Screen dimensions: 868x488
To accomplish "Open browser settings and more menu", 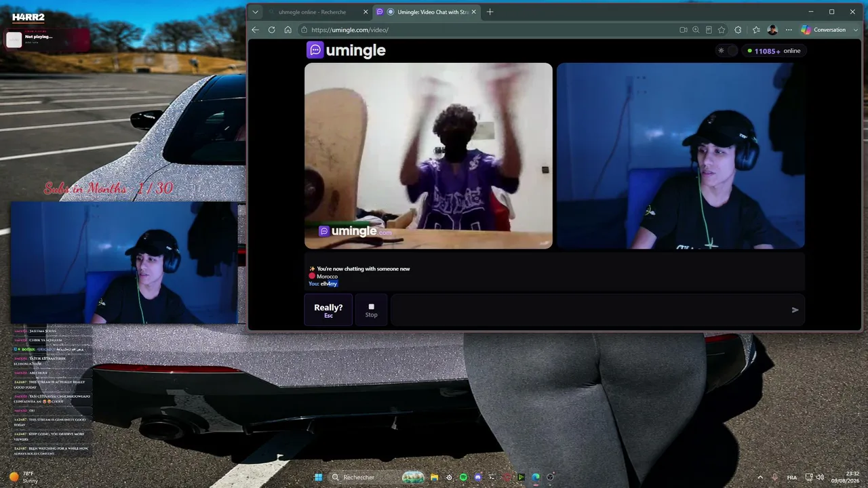I will click(x=789, y=30).
